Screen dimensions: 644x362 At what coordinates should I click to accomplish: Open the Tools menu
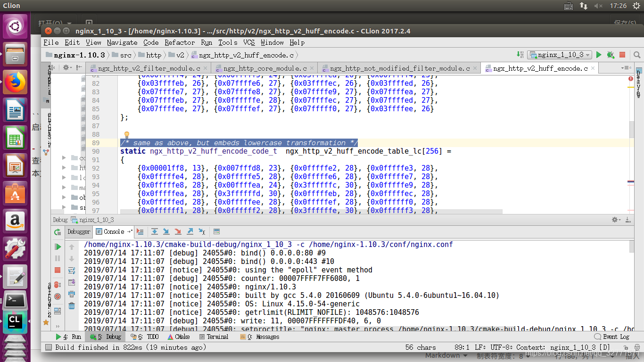[x=228, y=42]
